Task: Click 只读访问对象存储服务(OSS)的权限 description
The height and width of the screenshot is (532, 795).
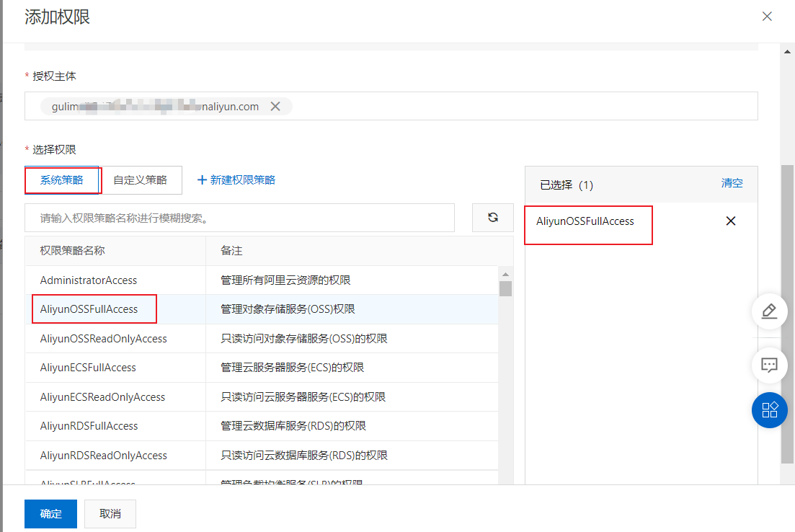Action: coord(303,339)
